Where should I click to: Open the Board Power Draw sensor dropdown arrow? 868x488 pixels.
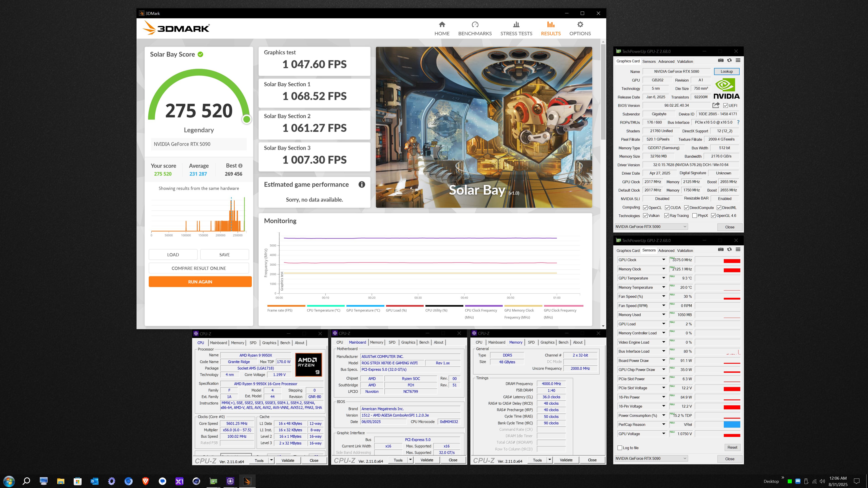coord(663,360)
